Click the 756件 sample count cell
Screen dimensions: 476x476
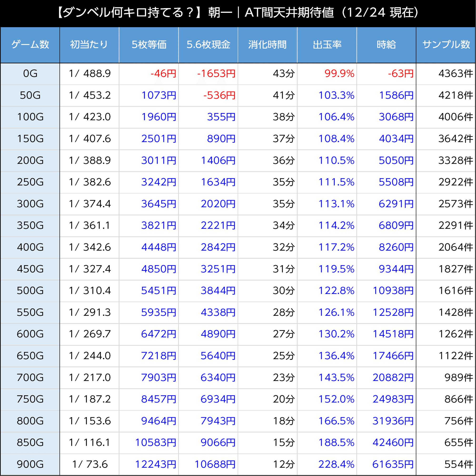tap(446, 421)
